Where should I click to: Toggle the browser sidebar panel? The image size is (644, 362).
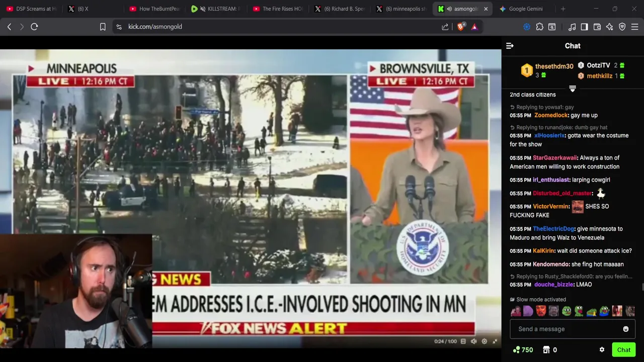[x=584, y=27]
